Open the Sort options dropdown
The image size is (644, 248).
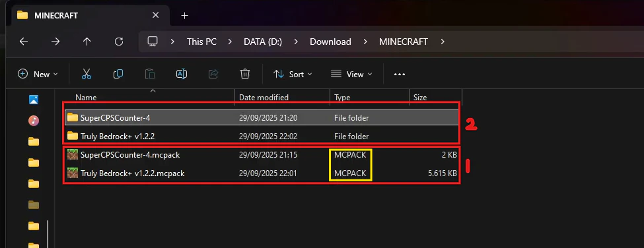[293, 74]
